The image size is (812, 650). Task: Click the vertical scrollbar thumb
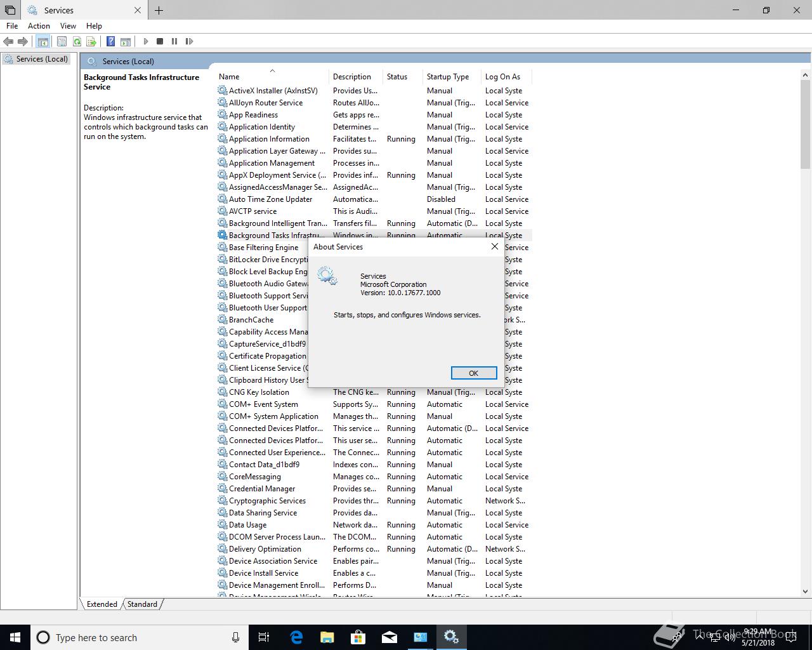[806, 124]
